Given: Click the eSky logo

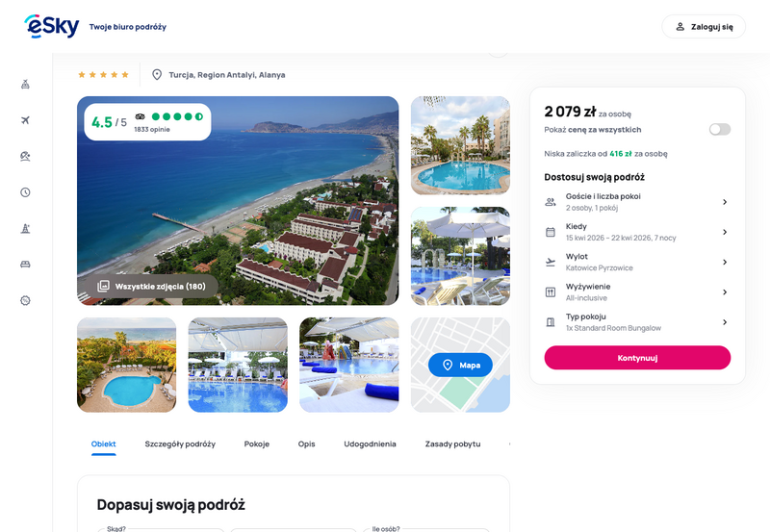Looking at the screenshot, I should click(x=52, y=26).
